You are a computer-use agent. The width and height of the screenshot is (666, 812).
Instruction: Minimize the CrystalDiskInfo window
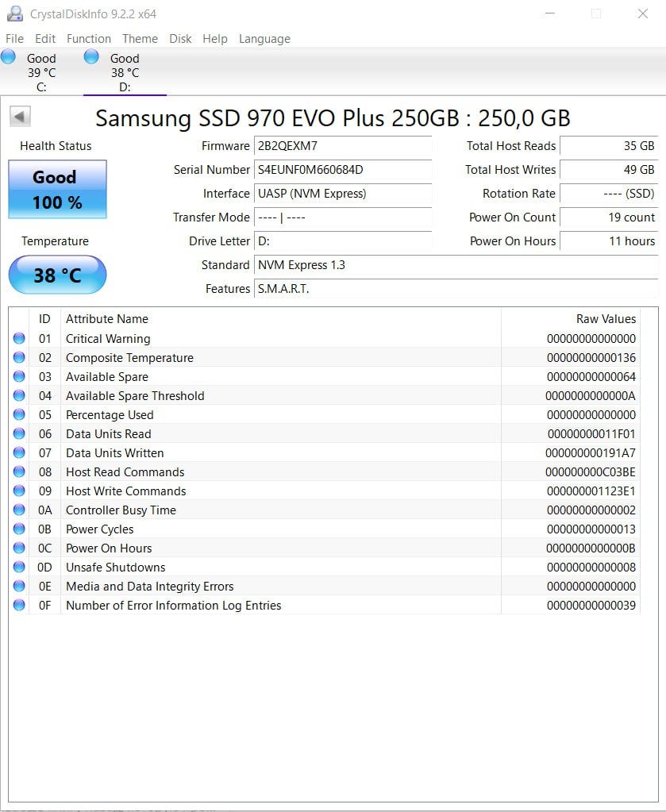[550, 13]
